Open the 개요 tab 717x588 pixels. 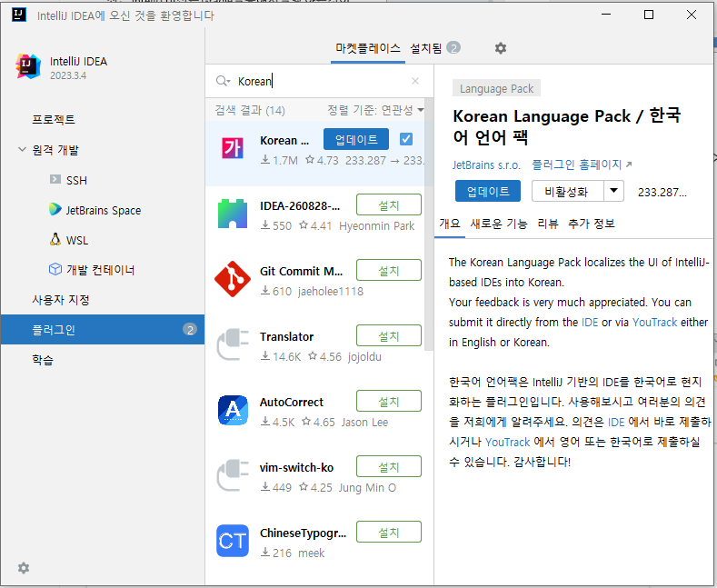point(450,224)
